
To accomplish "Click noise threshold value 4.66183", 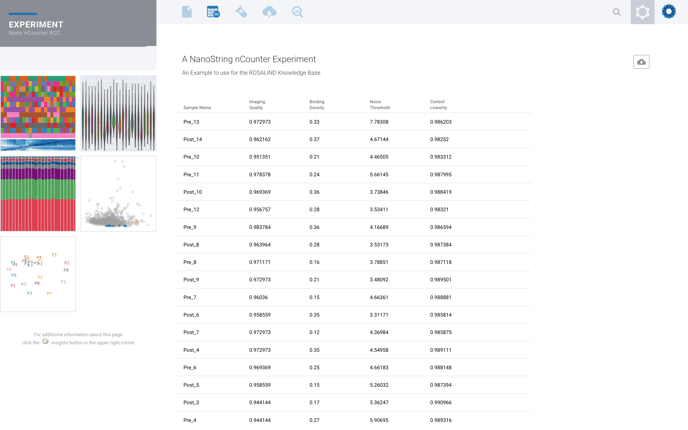I will coord(379,367).
